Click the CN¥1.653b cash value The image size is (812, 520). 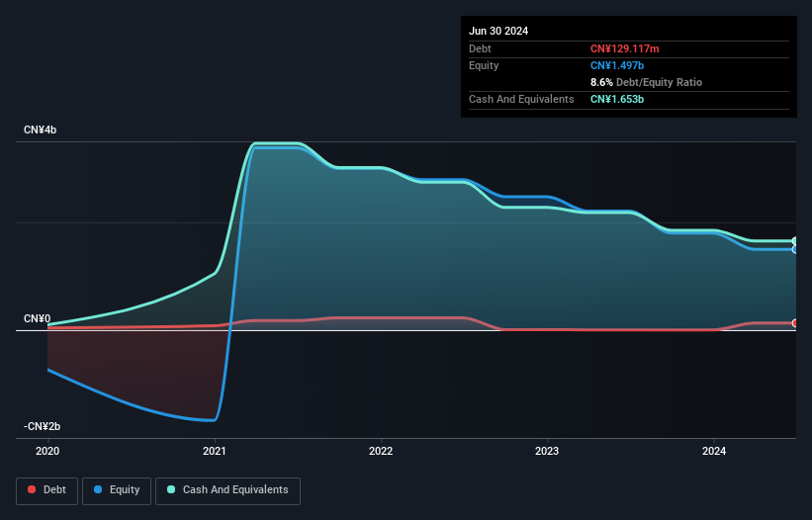click(617, 99)
